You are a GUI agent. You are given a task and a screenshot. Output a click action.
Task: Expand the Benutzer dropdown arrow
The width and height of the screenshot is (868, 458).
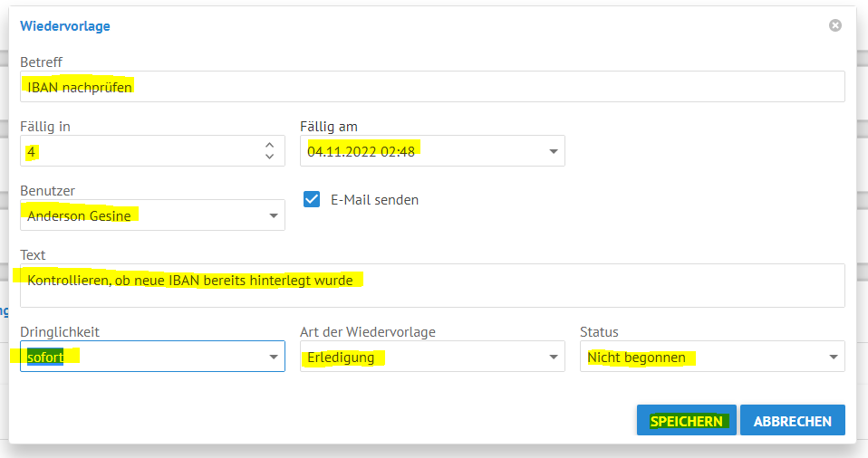tap(274, 215)
